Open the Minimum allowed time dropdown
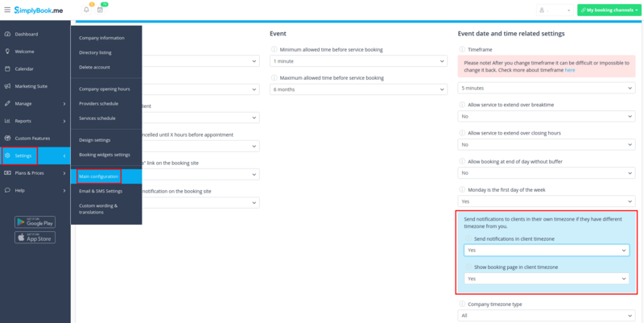 point(358,61)
